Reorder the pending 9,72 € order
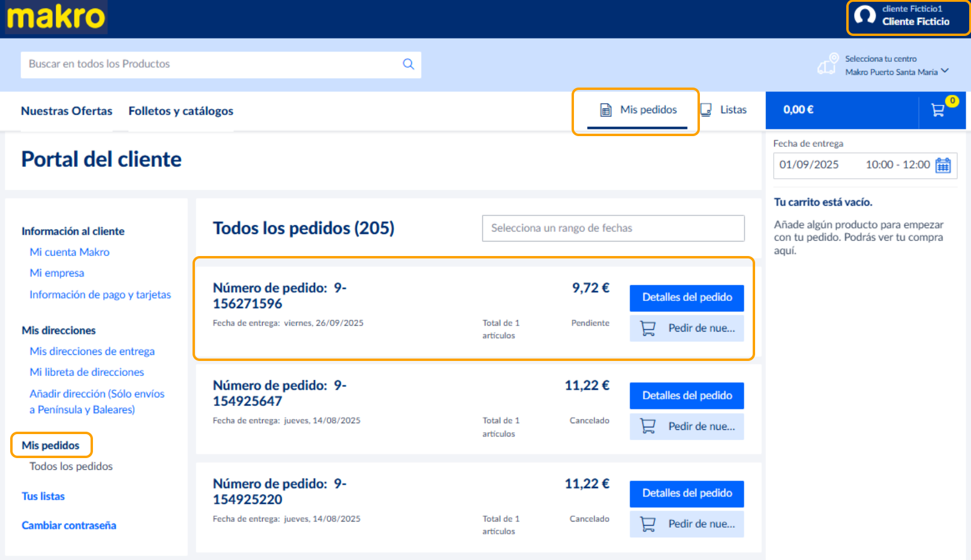This screenshot has width=971, height=560. coord(687,329)
